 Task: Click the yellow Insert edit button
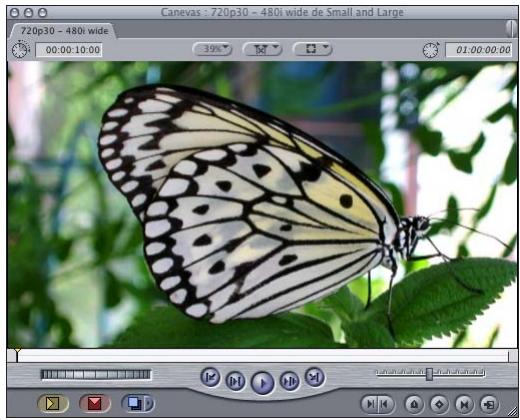(x=53, y=403)
